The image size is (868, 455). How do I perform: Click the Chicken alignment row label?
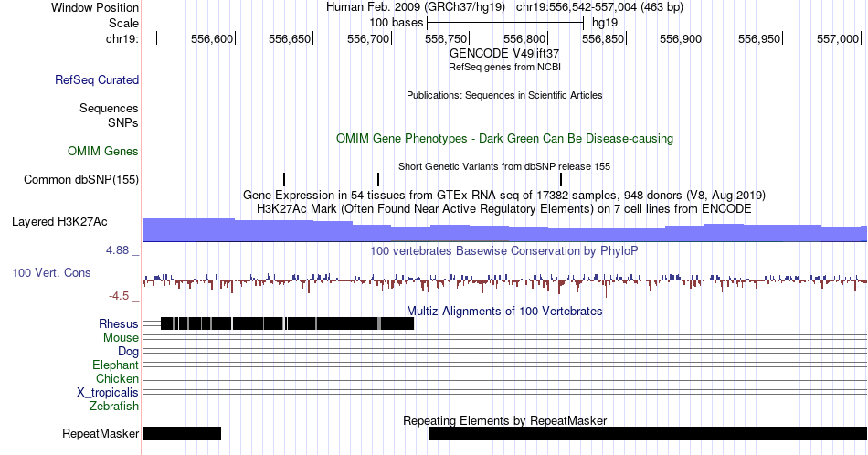117,378
